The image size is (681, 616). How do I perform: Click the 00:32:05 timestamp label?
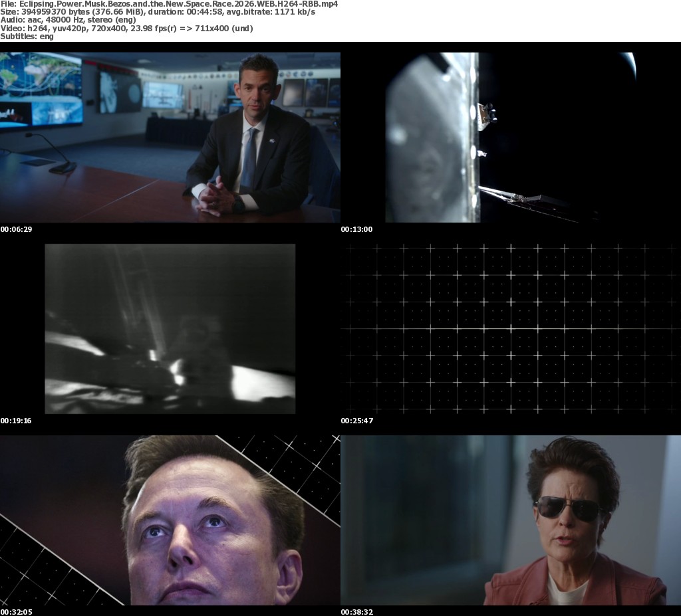[16, 612]
